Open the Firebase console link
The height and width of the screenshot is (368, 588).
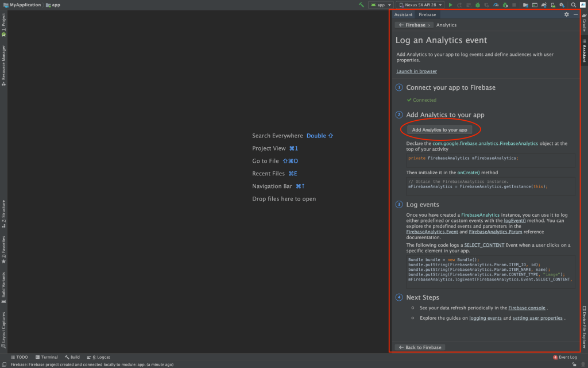tap(527, 308)
